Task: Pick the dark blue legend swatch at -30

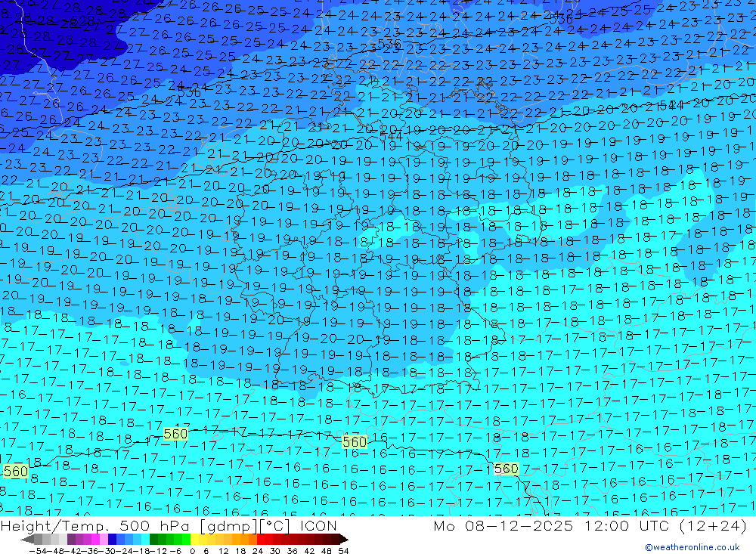Action: click(x=112, y=539)
